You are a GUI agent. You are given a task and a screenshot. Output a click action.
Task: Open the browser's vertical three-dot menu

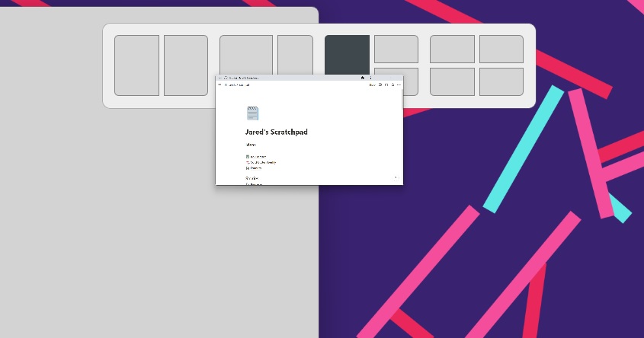(370, 78)
